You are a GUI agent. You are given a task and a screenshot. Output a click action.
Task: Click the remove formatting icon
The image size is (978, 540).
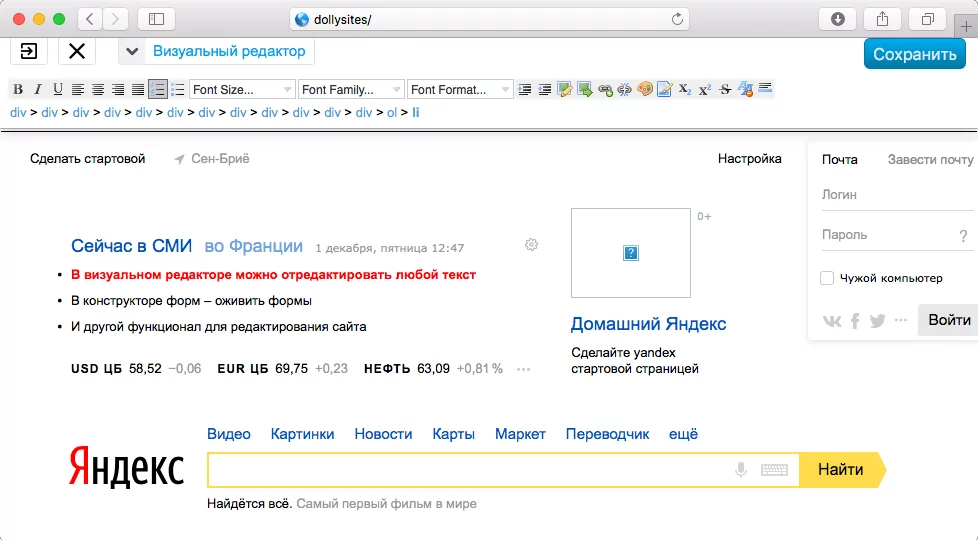(745, 90)
